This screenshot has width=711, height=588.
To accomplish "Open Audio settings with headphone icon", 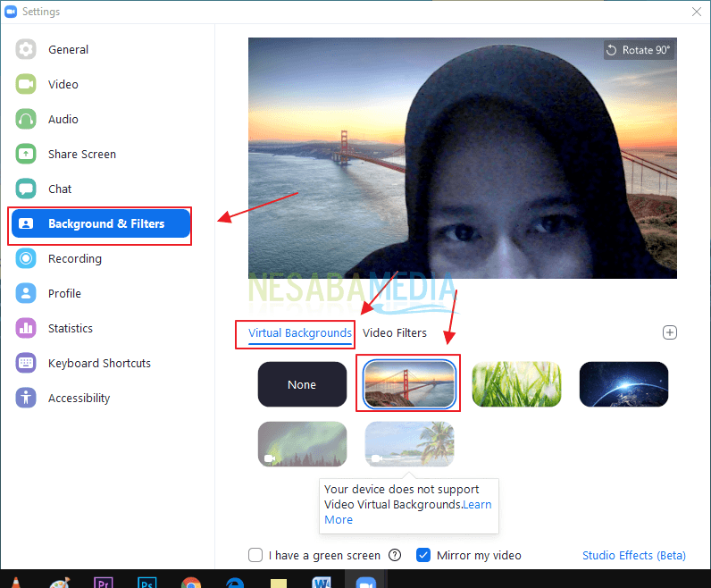I will click(26, 119).
